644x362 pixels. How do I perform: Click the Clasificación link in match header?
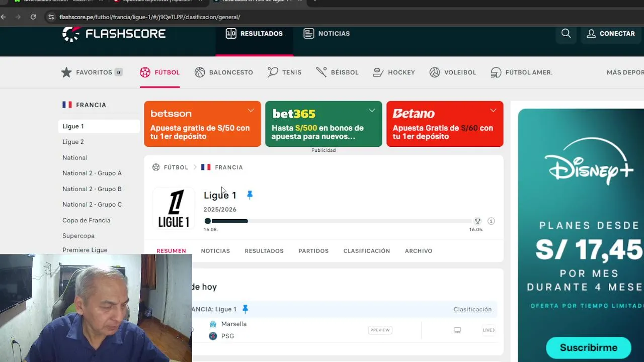pos(472,309)
